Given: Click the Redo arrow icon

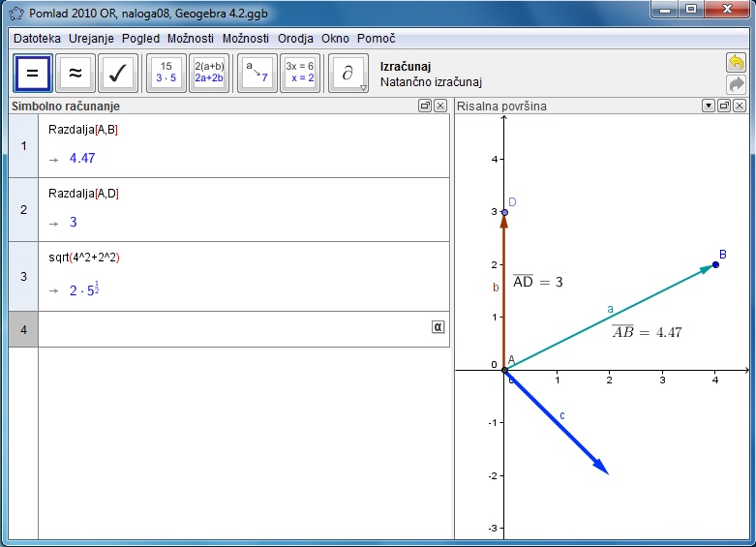Looking at the screenshot, I should tap(737, 84).
